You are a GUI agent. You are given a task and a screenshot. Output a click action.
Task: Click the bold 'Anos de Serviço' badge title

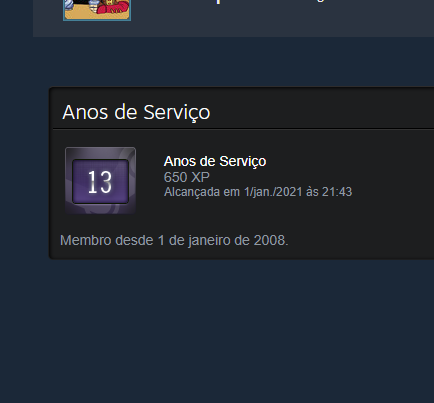215,161
